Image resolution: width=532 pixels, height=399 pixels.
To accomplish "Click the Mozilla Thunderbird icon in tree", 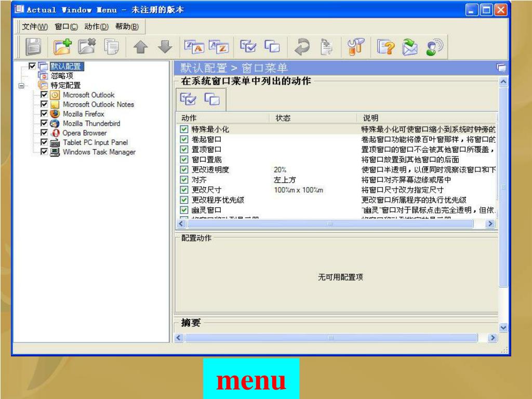I will tap(55, 123).
